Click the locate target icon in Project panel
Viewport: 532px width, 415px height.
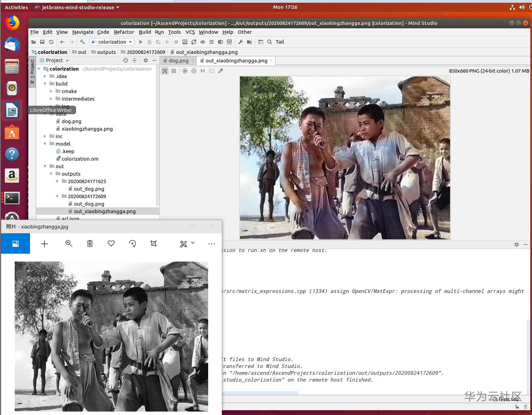126,60
